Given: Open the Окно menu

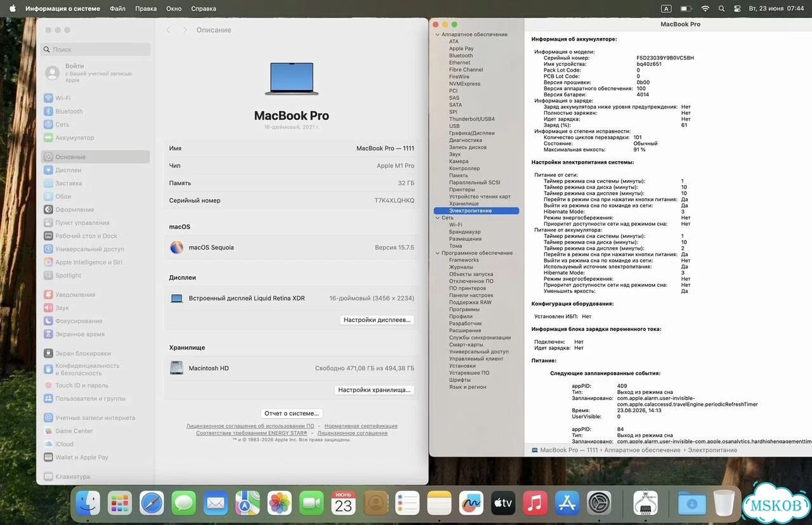Looking at the screenshot, I should (174, 9).
